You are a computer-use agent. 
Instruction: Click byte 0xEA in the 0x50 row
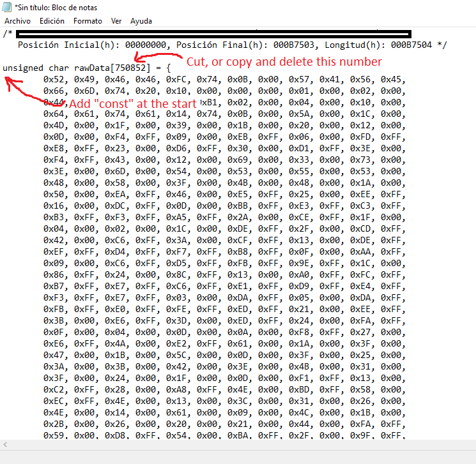click(x=115, y=195)
